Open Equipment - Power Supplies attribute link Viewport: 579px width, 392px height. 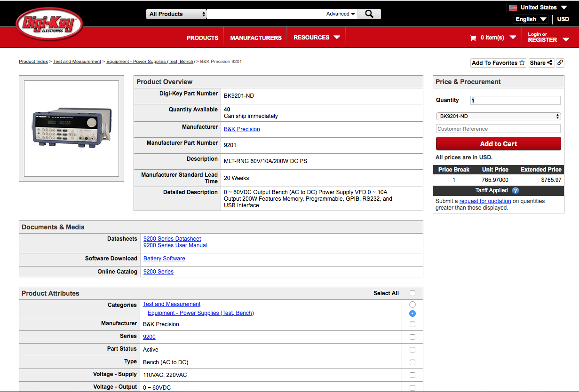coord(201,313)
